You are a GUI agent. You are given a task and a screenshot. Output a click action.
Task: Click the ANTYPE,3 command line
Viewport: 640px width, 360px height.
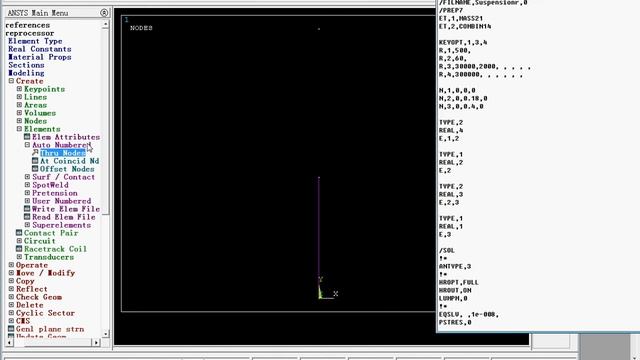pyautogui.click(x=455, y=266)
